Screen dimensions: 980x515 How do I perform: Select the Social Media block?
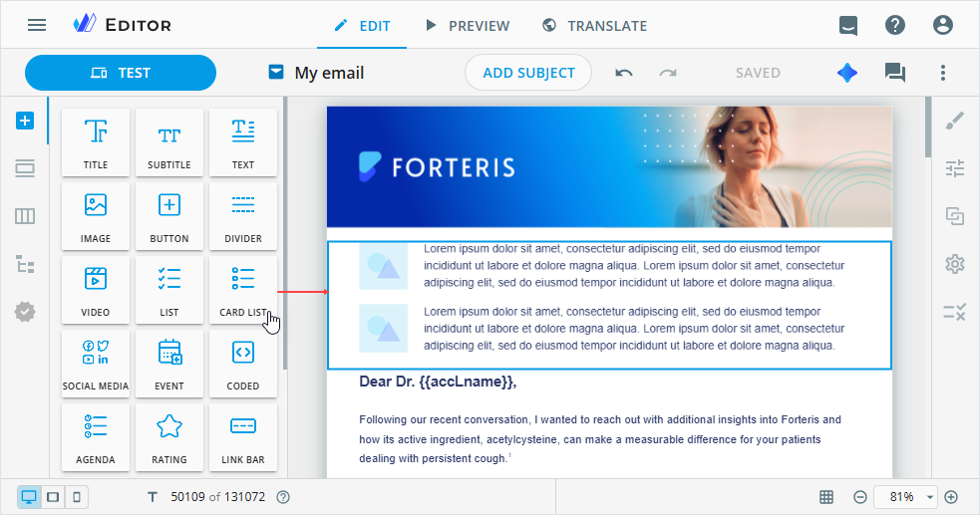[96, 364]
